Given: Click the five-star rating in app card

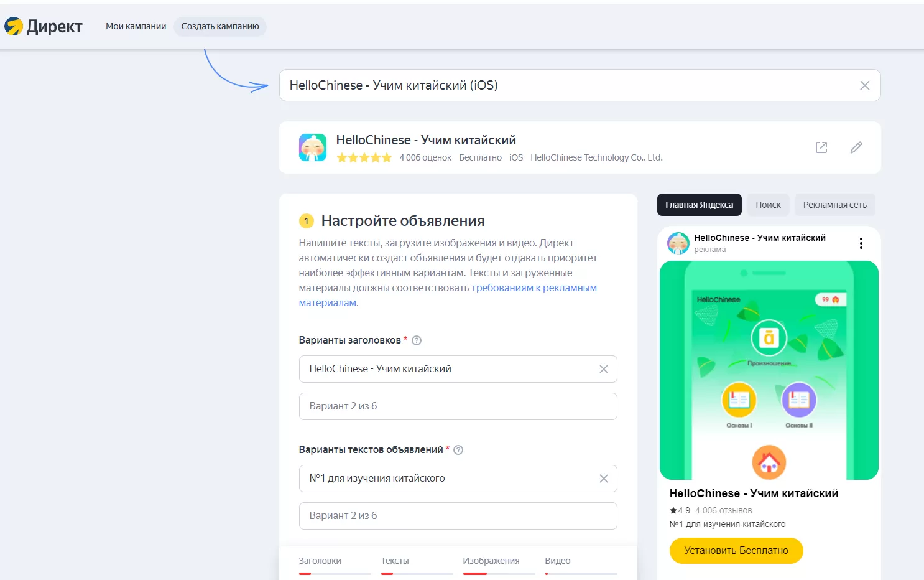Looking at the screenshot, I should (364, 157).
